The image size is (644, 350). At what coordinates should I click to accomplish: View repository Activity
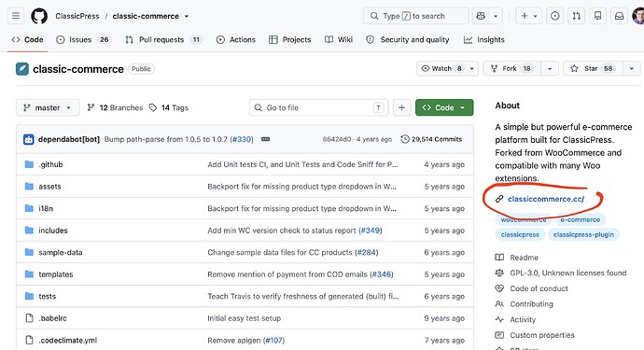[x=515, y=319]
